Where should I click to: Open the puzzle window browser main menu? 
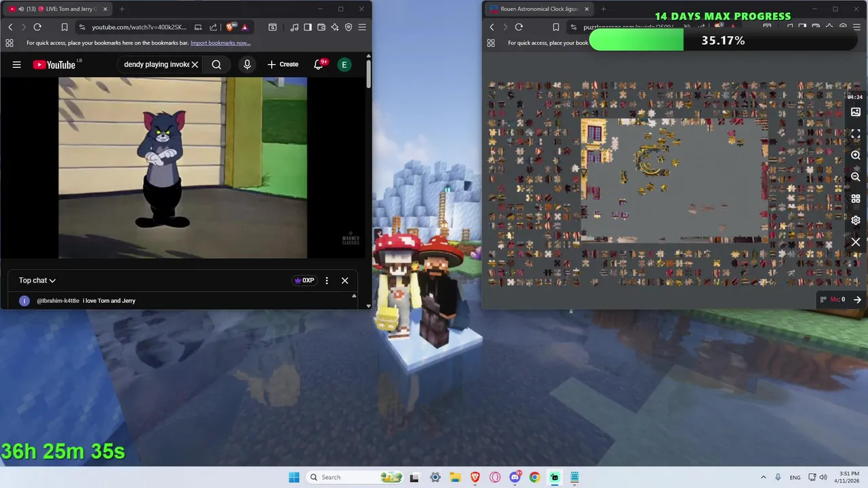click(x=856, y=27)
